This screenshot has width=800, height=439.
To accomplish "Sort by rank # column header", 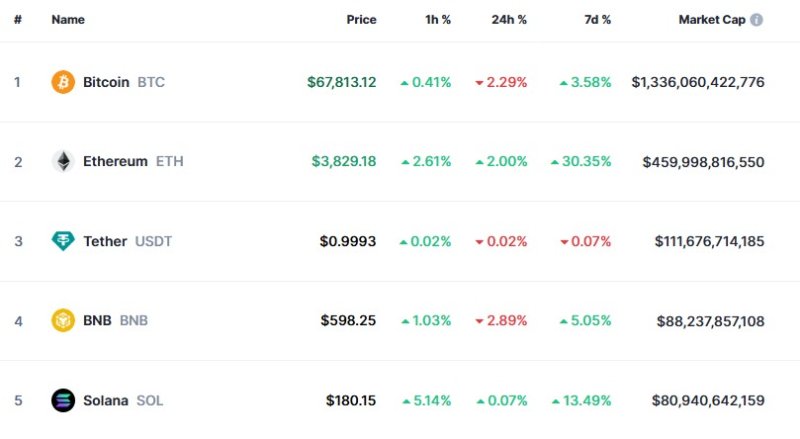I will [18, 20].
